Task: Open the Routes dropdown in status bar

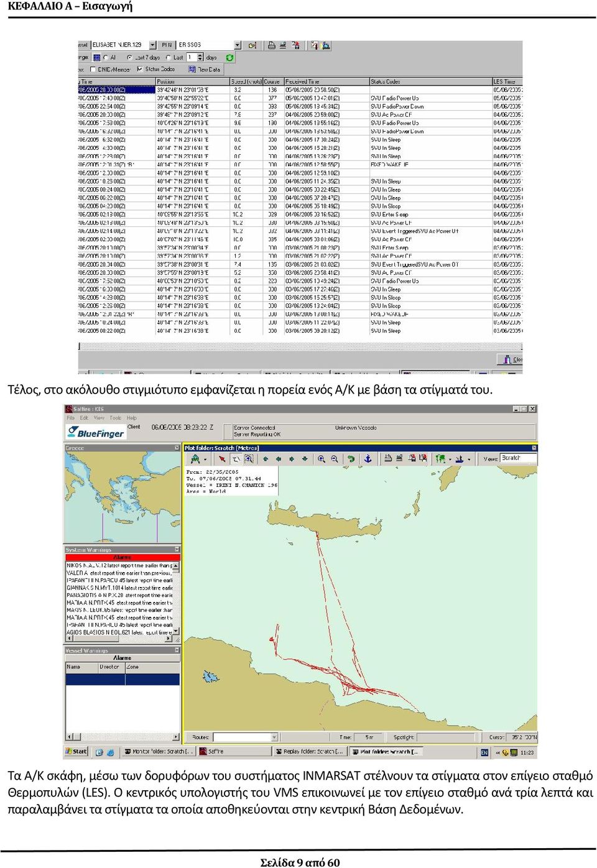Action: pos(274,737)
